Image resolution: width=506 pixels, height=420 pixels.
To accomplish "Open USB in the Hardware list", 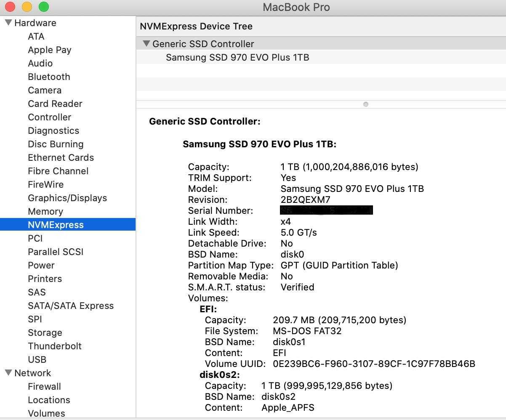I will 37,359.
